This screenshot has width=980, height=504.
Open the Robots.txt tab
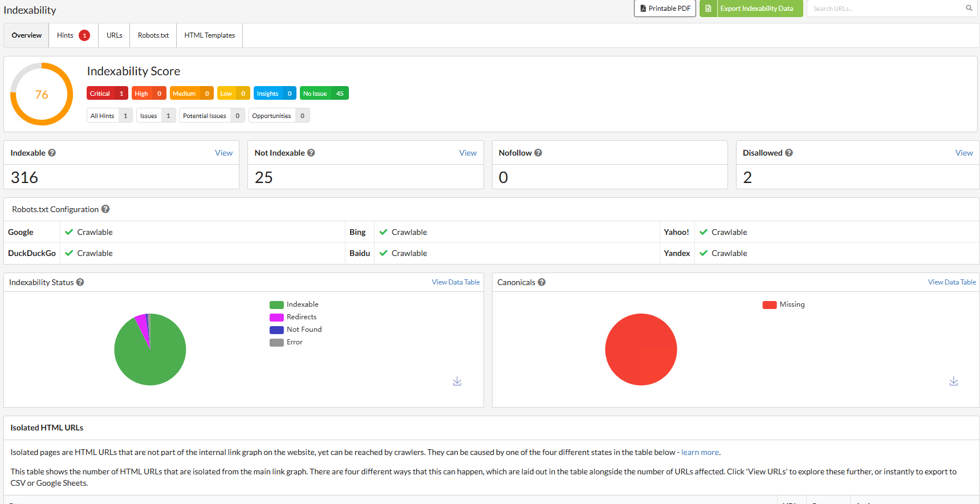(153, 35)
